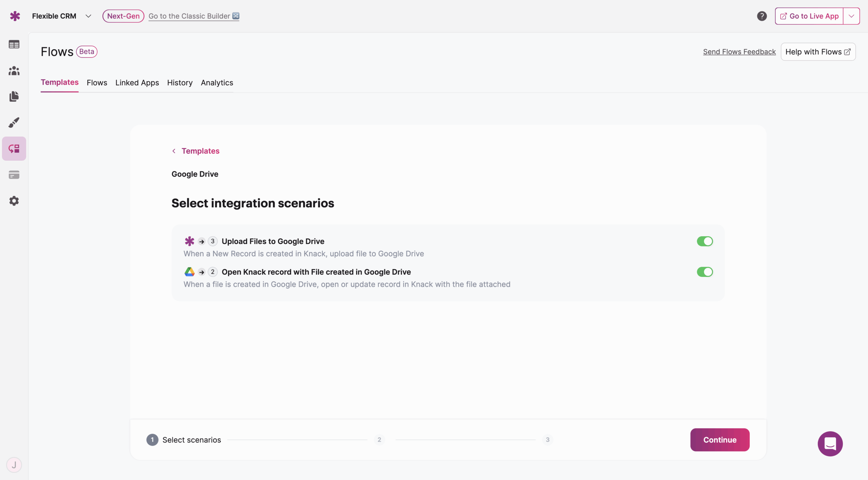The width and height of the screenshot is (868, 480).
Task: Toggle off Open Knack record scenario
Action: 705,272
